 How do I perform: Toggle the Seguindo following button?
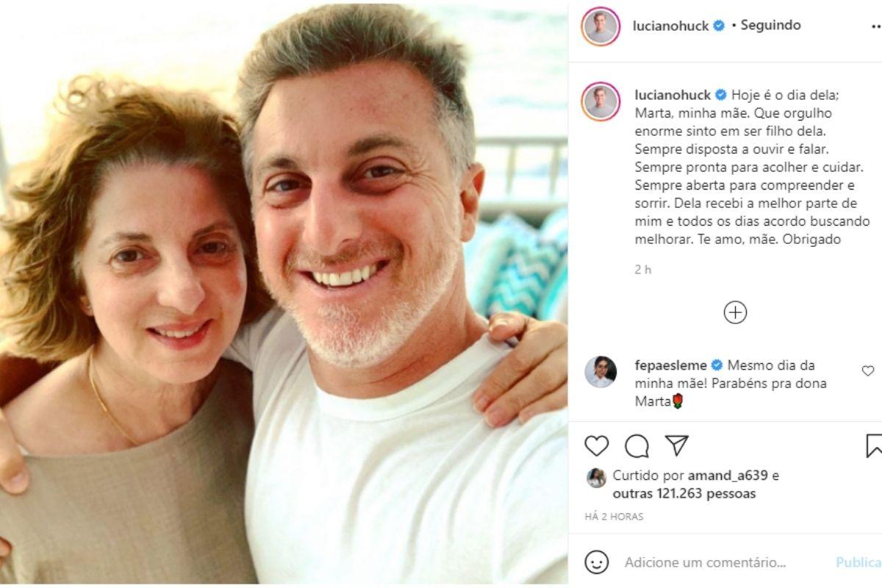(770, 25)
